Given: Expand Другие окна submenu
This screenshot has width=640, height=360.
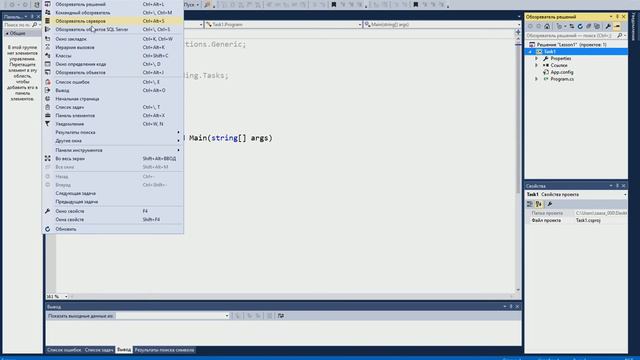Looking at the screenshot, I should pos(113,140).
